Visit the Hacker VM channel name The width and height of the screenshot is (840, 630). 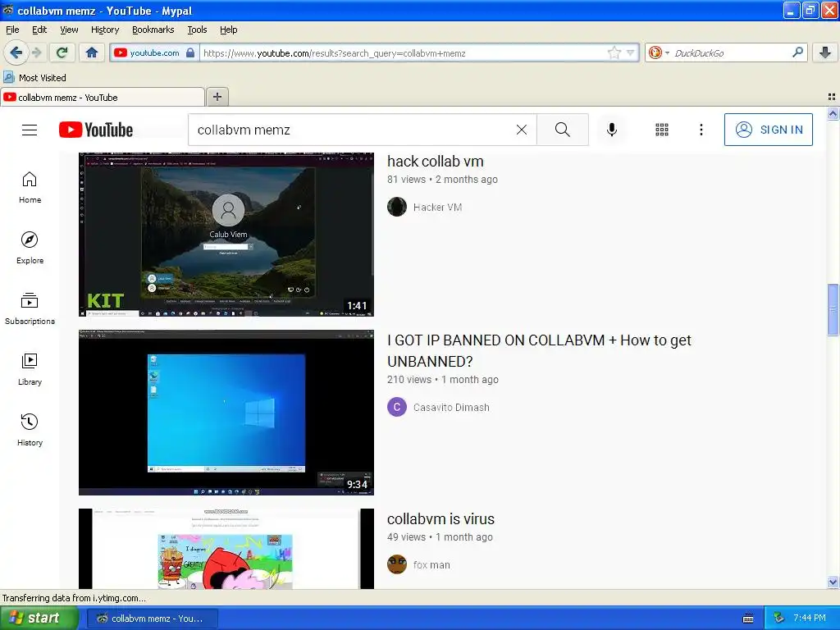tap(437, 207)
